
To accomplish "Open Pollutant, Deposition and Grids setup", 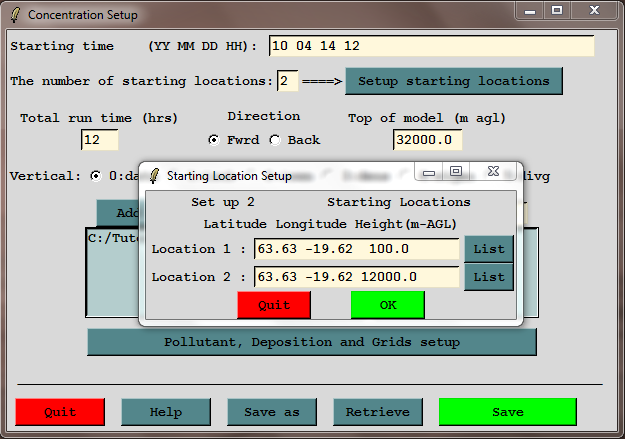I will tap(312, 342).
